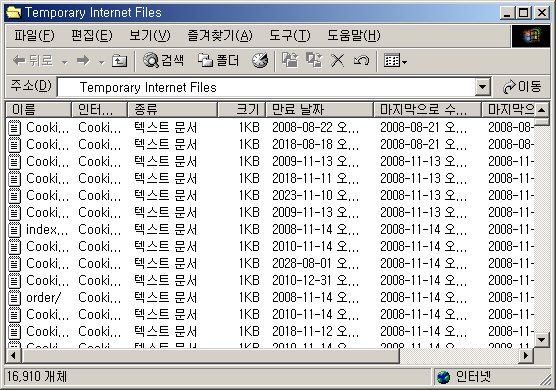Click the vertical scrollbar down arrow
The image size is (556, 390).
pos(541,340)
